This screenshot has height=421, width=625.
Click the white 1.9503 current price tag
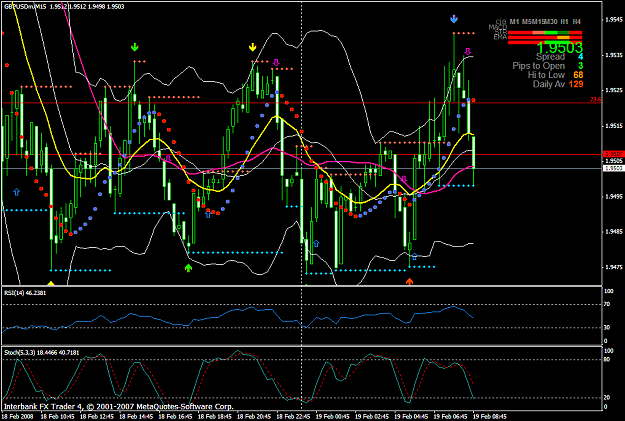(613, 168)
